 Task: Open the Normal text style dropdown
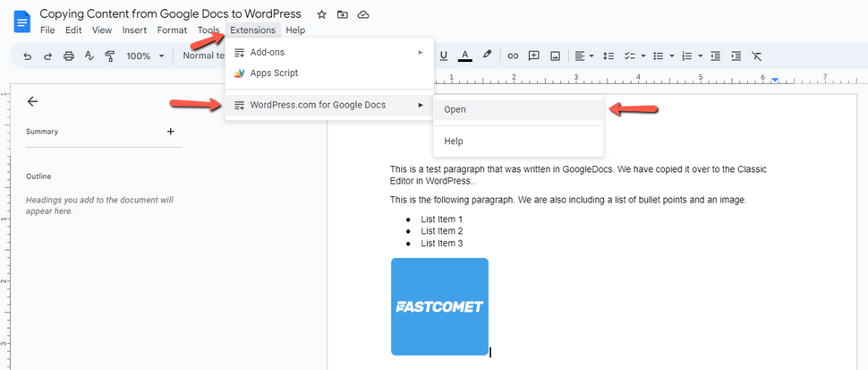(x=203, y=56)
